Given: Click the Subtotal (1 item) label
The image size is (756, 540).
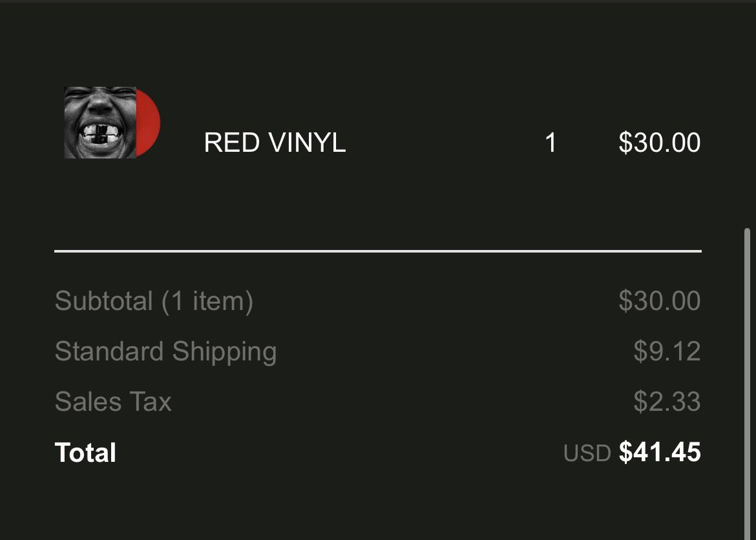Looking at the screenshot, I should click(154, 302).
